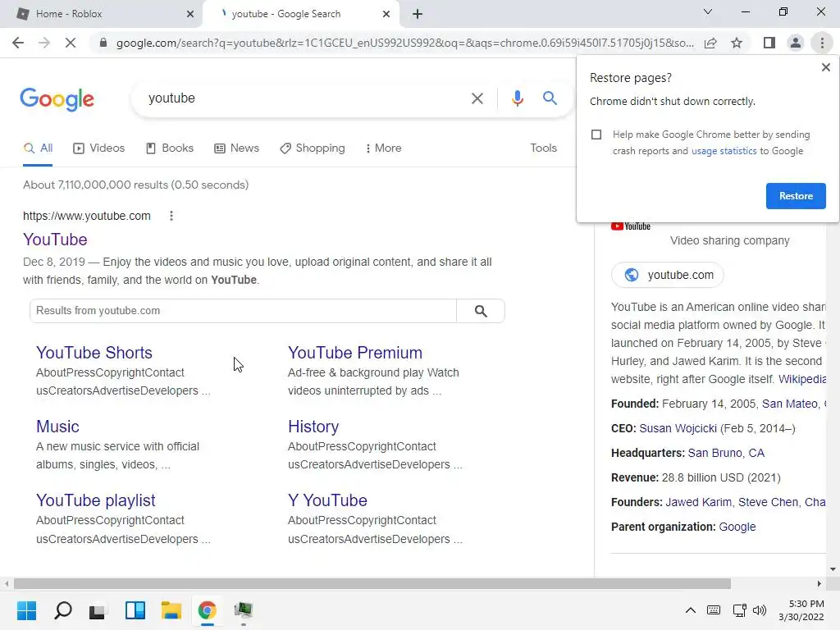This screenshot has height=630, width=840.
Task: Open Task View on the taskbar
Action: 97,610
